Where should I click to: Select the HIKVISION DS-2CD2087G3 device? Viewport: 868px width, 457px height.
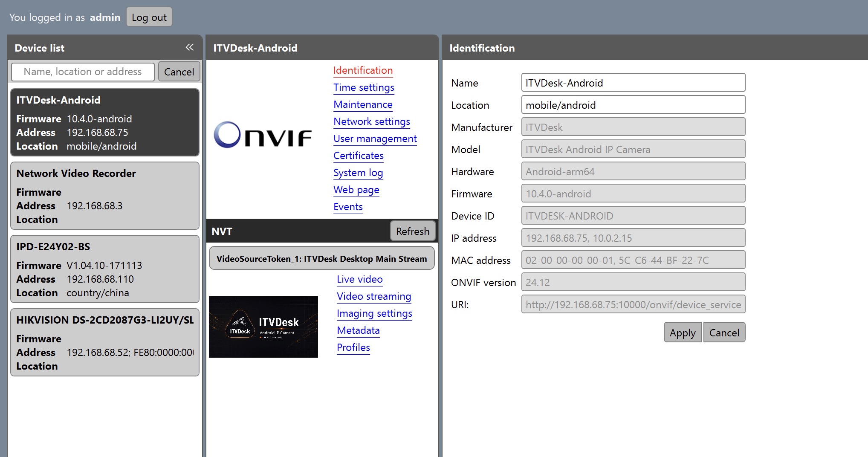pos(105,342)
